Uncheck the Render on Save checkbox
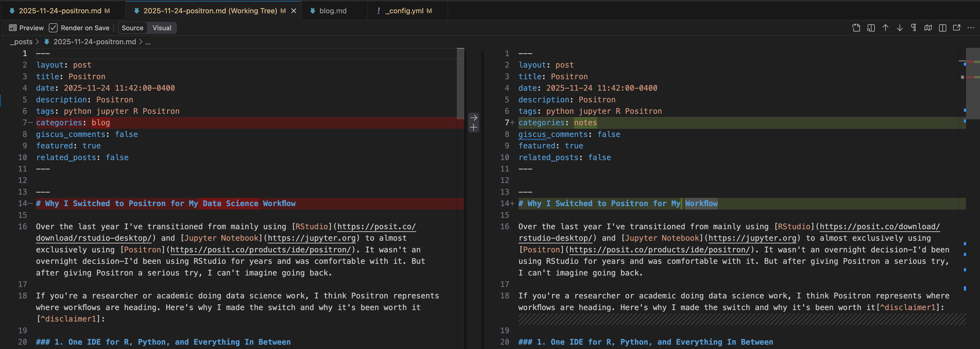This screenshot has width=980, height=349. (53, 27)
